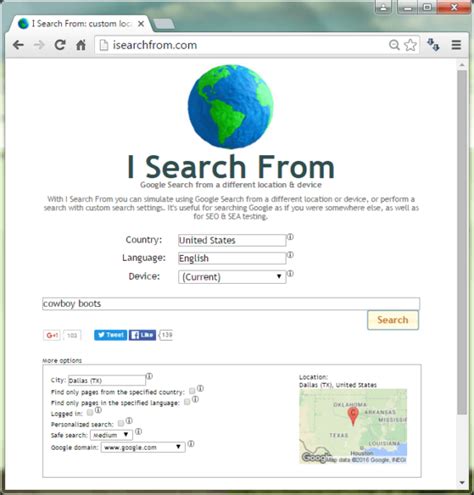This screenshot has width=474, height=495.
Task: Click info icon beside Google domain
Action: pyautogui.click(x=191, y=444)
